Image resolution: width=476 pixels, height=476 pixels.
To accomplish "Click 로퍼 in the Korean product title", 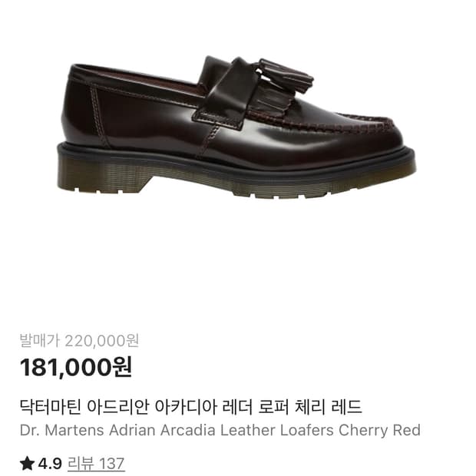I will [273, 407].
